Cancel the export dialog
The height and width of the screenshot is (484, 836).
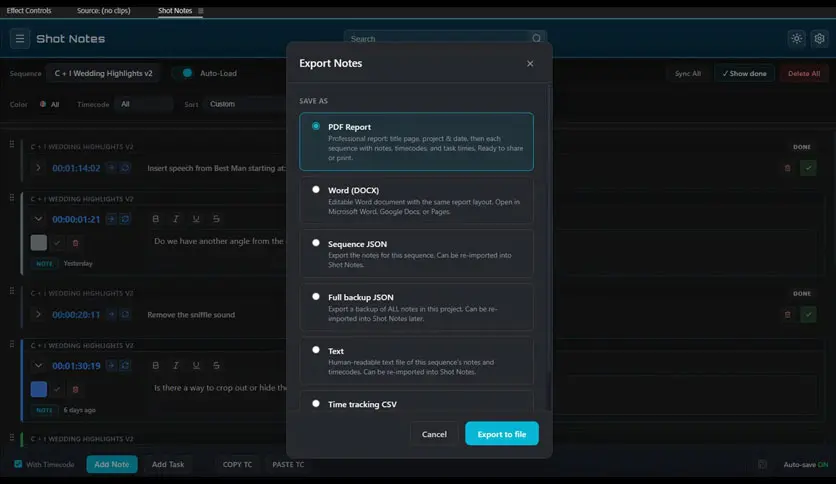[434, 434]
